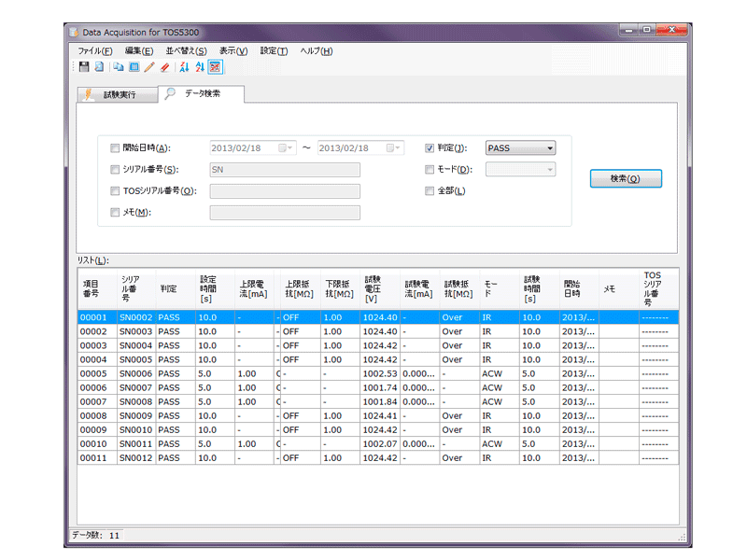This screenshot has width=747, height=560.
Task: Open the 編集(E) menu
Action: coord(139,51)
